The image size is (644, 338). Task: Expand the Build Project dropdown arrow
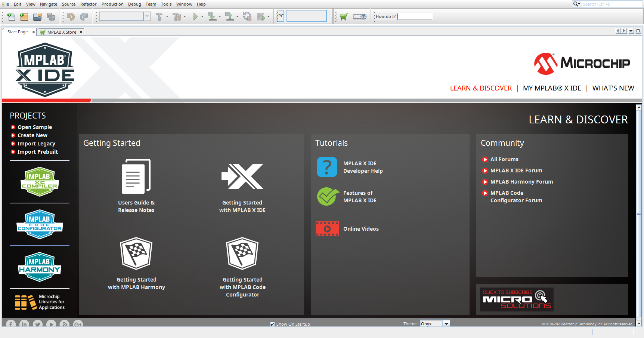(x=167, y=16)
